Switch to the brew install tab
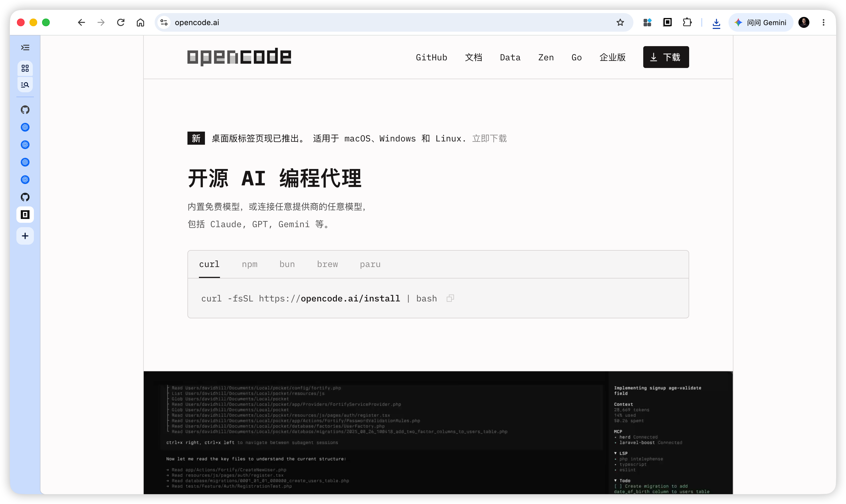Screen dimensions: 846x504 pyautogui.click(x=328, y=264)
